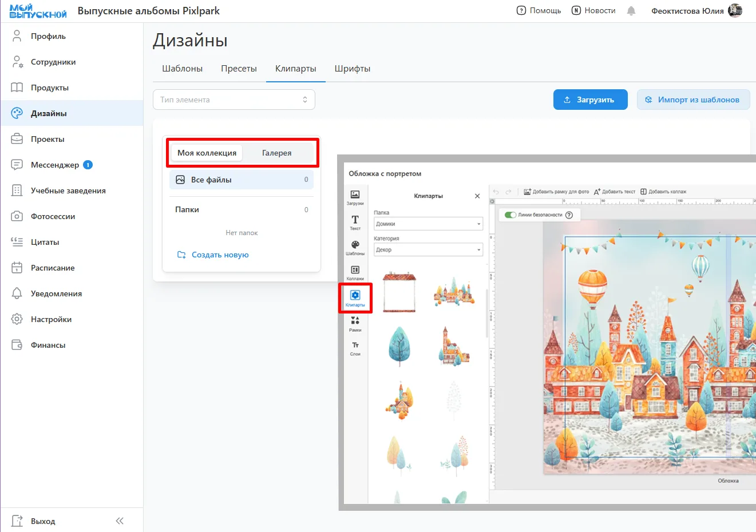The height and width of the screenshot is (532, 756).
Task: Click the user avatar in the header
Action: tap(735, 10)
